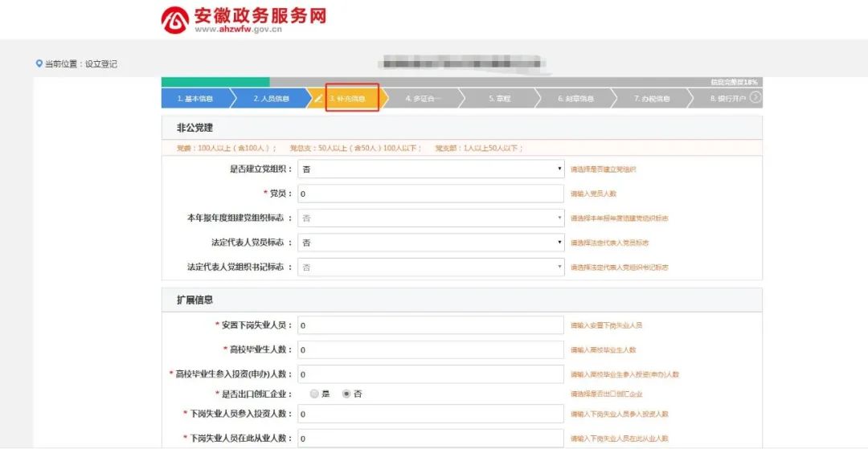Select 否 for 是否出口创汇企业
This screenshot has width=868, height=449.
[346, 394]
